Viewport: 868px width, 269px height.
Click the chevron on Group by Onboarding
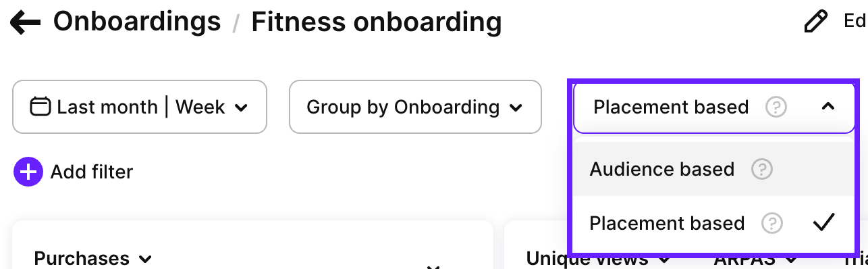tap(516, 107)
